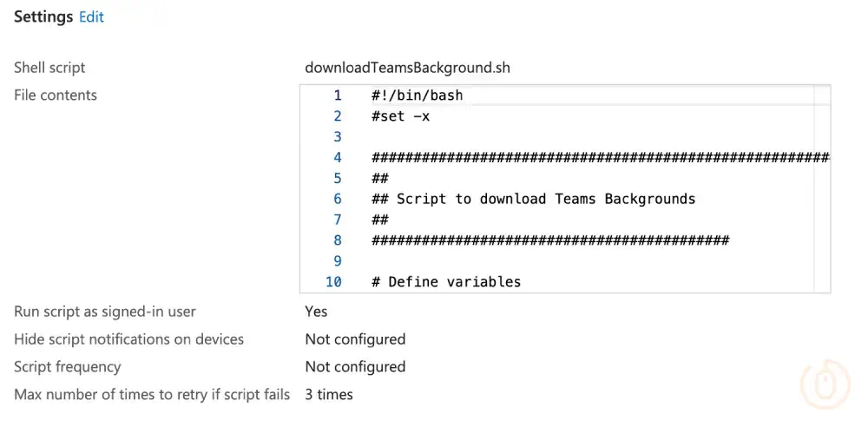Screen dimensions: 868x427
Task: Click line number 1 in the editor gutter
Action: 337,95
